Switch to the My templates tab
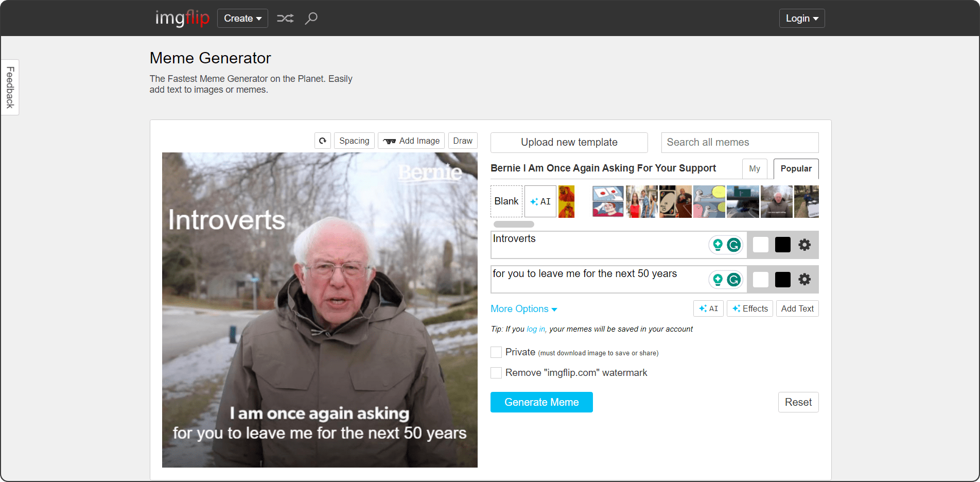 [x=755, y=169]
